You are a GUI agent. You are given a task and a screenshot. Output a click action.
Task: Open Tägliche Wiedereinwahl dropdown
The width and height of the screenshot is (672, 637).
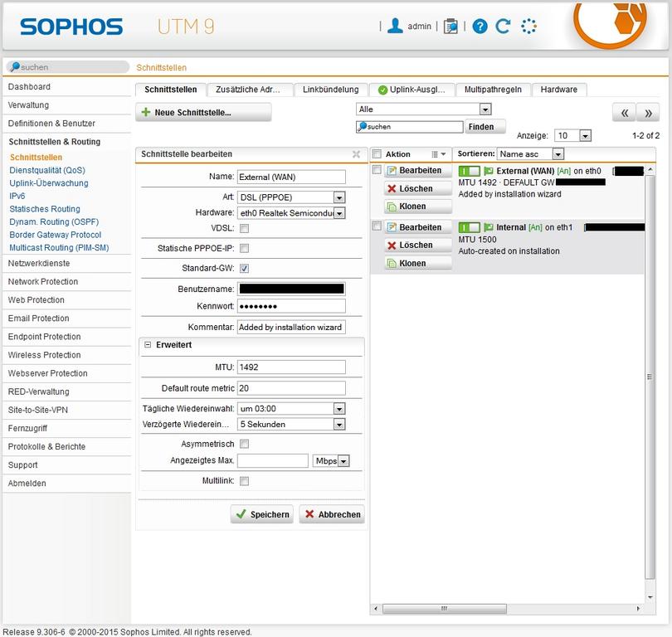291,409
